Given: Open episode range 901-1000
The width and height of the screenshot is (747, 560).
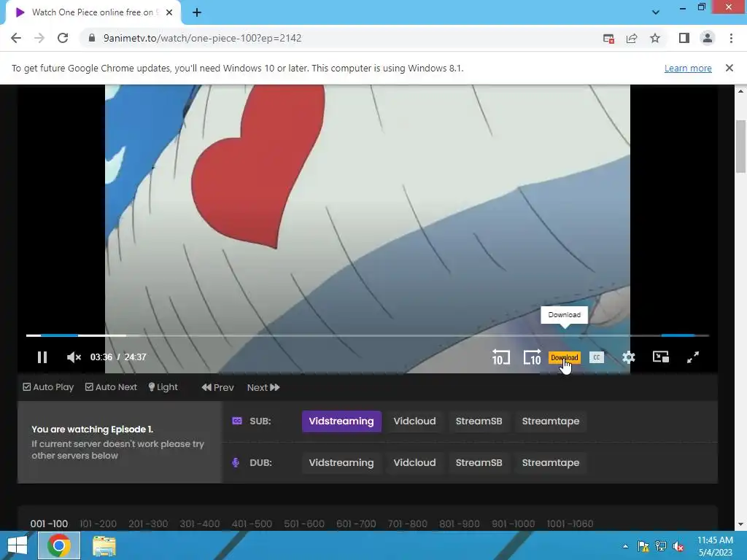Looking at the screenshot, I should pyautogui.click(x=513, y=524).
